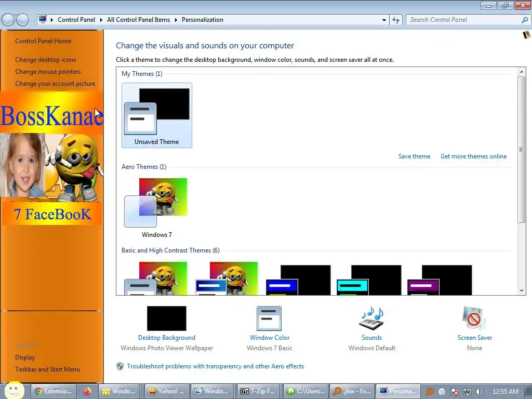Go to Control Panel breadcrumb
Screen dimensions: 532x399
point(76,20)
